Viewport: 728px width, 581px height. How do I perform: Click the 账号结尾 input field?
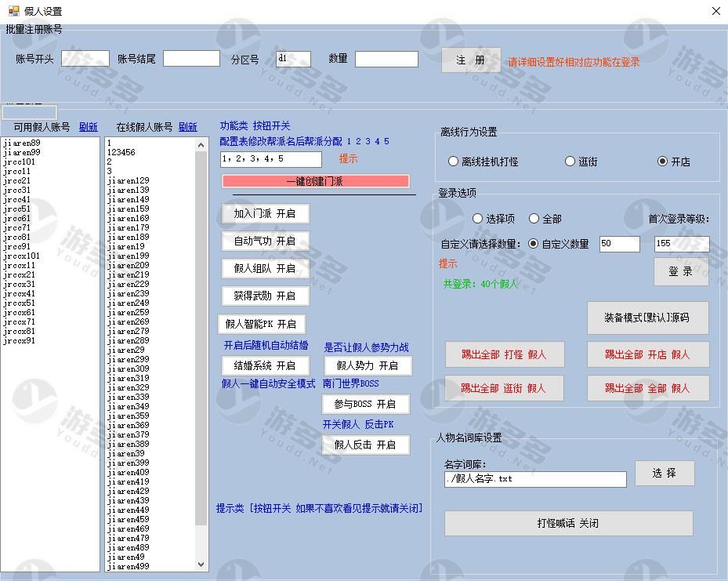tap(191, 59)
